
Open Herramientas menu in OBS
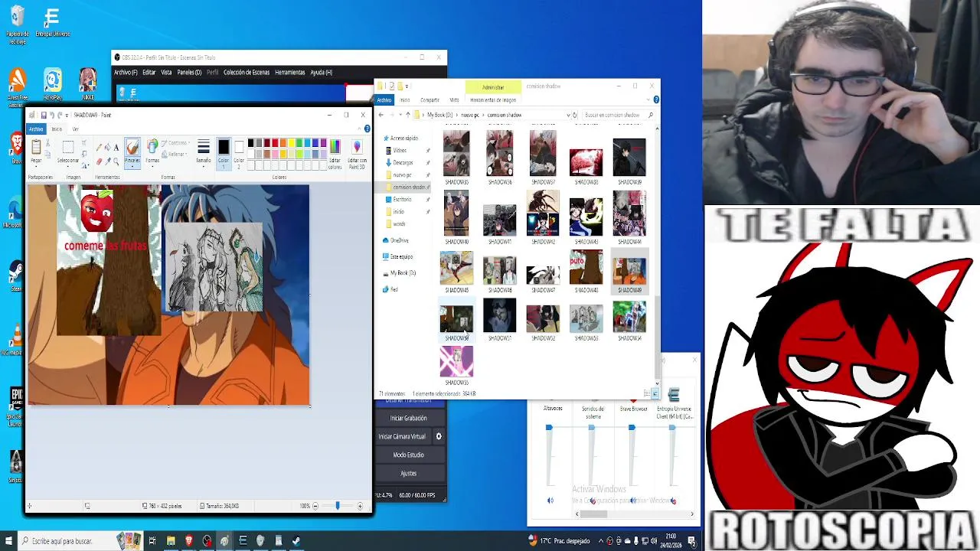(290, 72)
